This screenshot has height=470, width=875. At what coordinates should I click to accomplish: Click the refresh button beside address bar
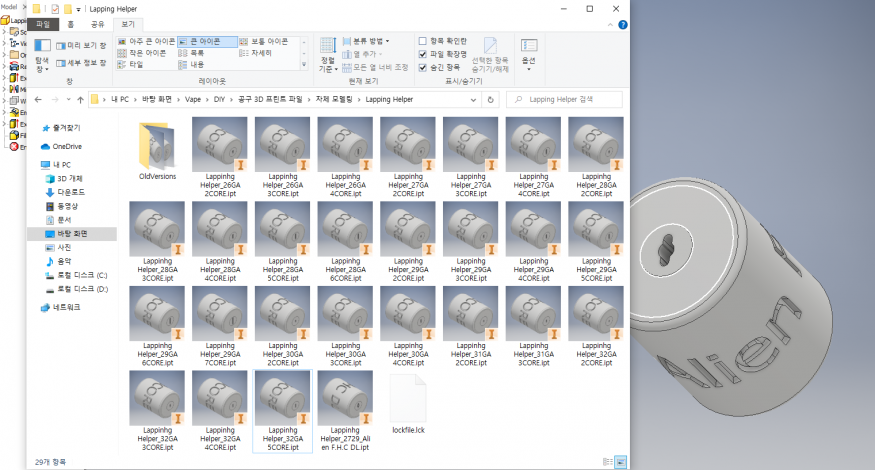(490, 100)
